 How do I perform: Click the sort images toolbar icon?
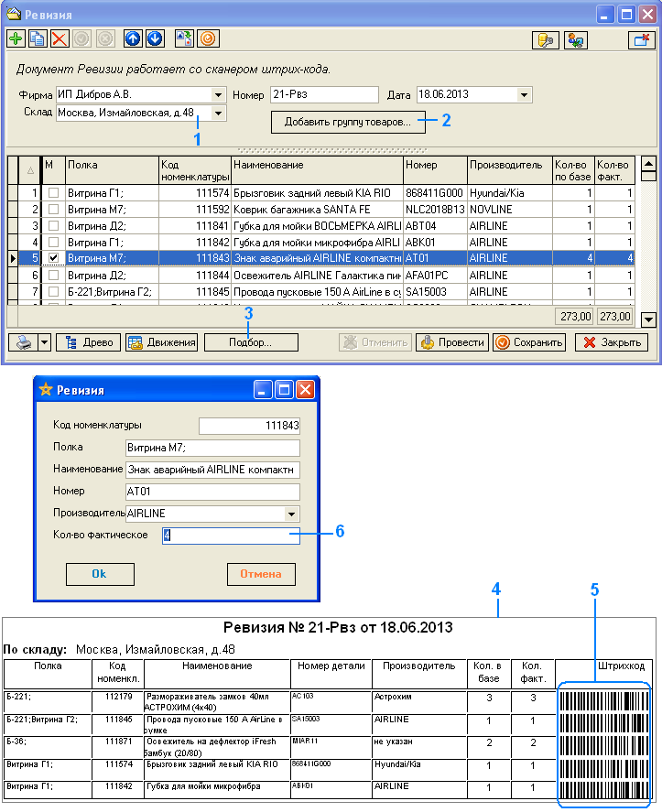(x=184, y=38)
